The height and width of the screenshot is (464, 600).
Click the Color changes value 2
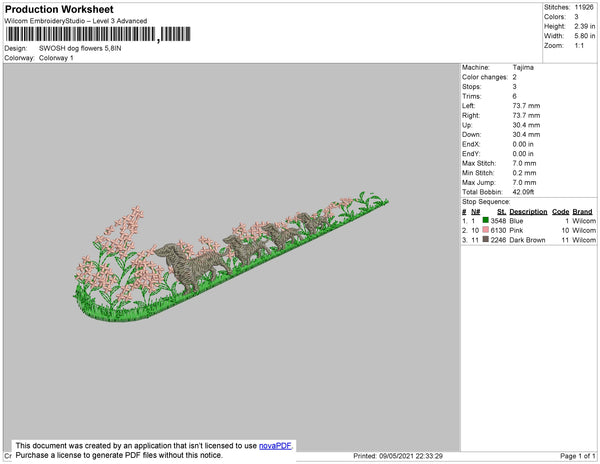515,77
